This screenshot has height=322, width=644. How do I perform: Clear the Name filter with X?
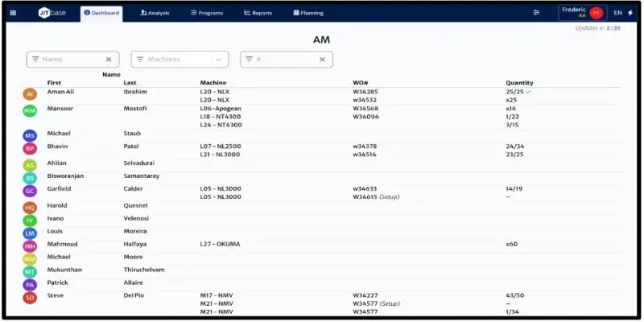(109, 60)
